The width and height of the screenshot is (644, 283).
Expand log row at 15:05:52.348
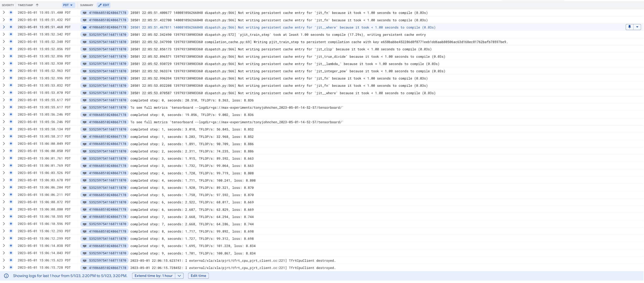tap(4, 42)
